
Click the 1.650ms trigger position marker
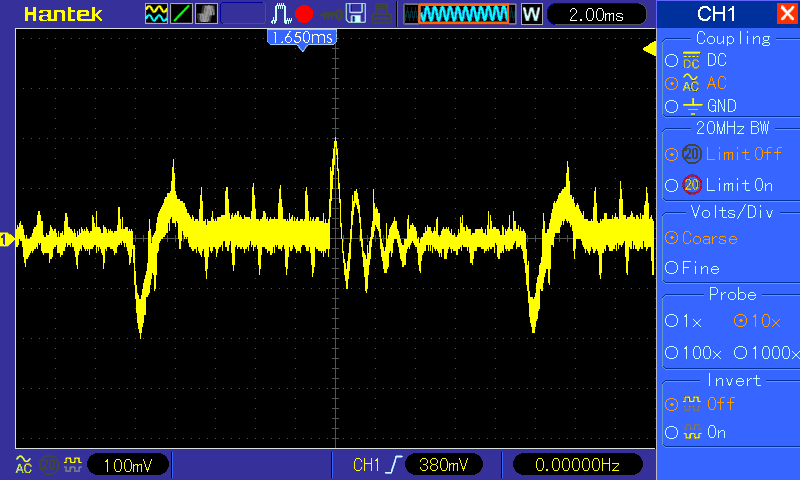[x=302, y=39]
